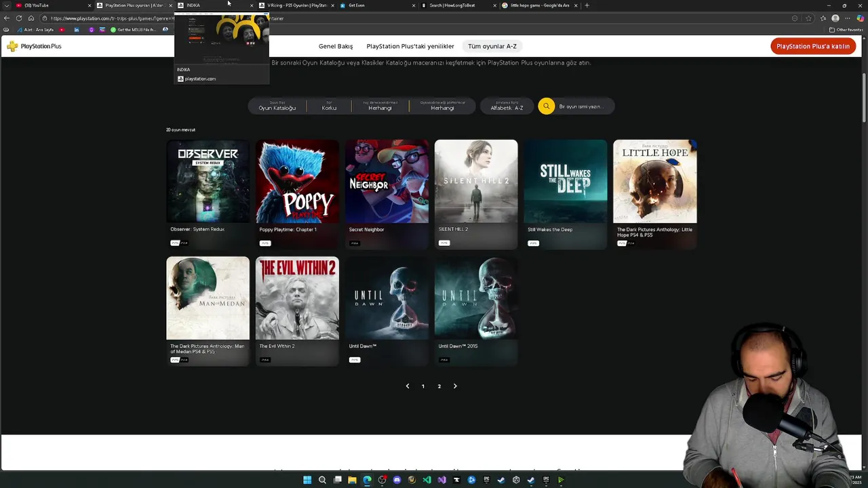The image size is (868, 488).
Task: Open File Explorer from taskbar
Action: (352, 480)
